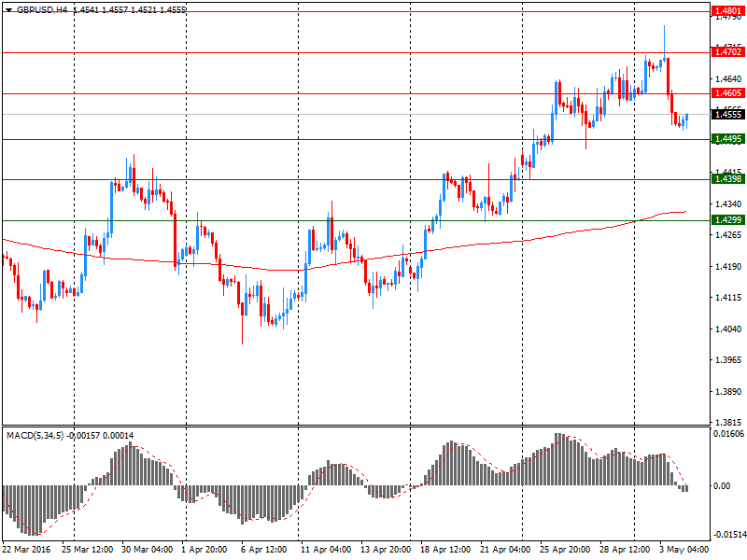Click the small triangle beside GBPUSD,H4
Viewport: 747px width, 560px height.
tap(8, 9)
